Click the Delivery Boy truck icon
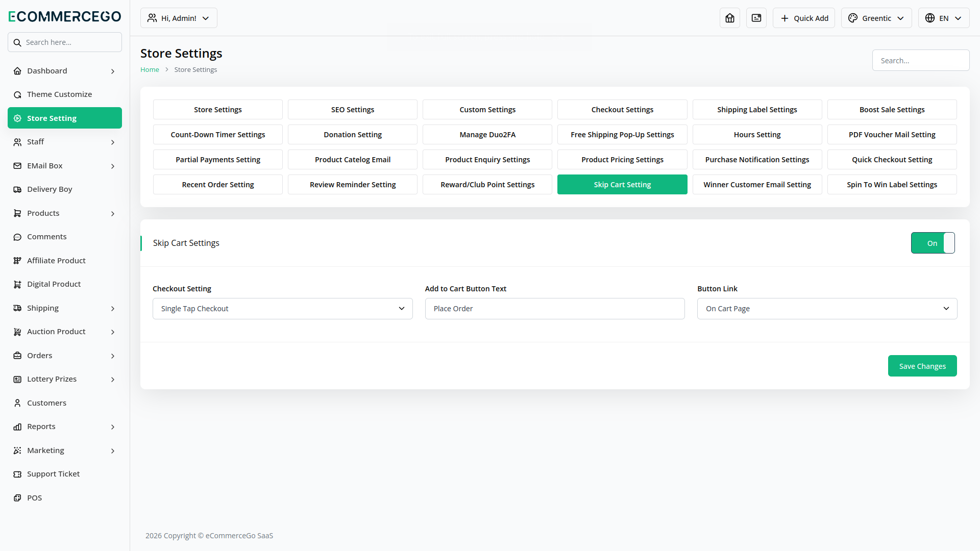The height and width of the screenshot is (551, 980). tap(17, 189)
